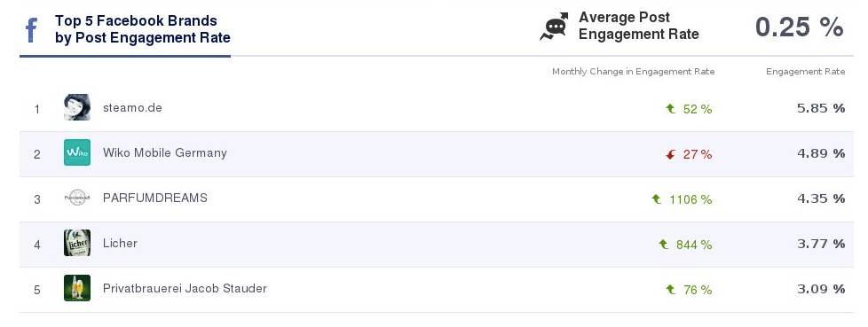Click green up arrow beside 844 %
The image size is (868, 327).
[663, 245]
